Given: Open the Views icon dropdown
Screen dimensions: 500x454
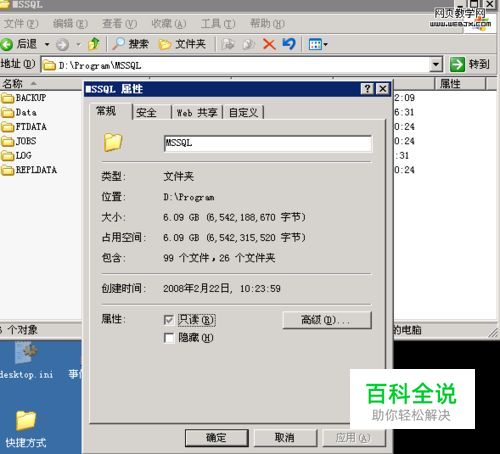Looking at the screenshot, I should [x=318, y=44].
